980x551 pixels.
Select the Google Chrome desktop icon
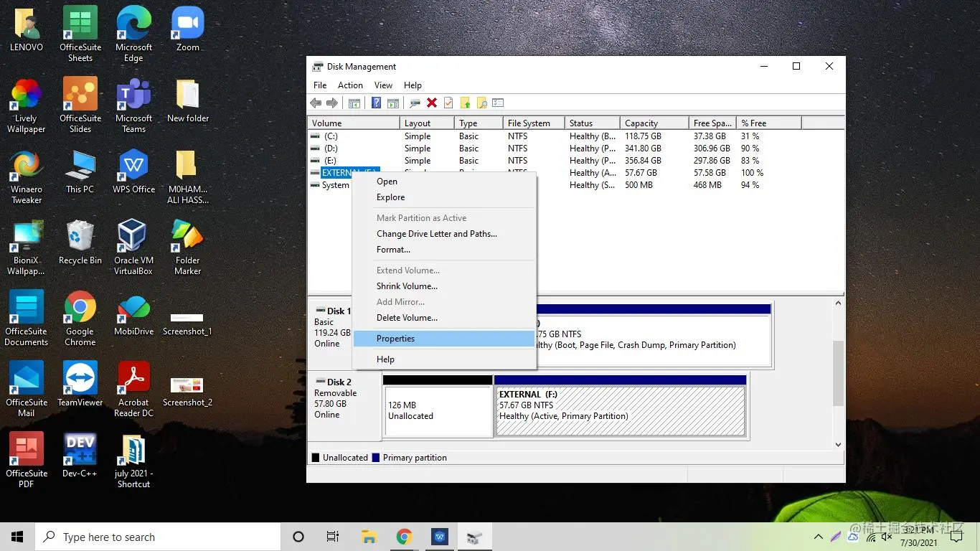point(80,319)
